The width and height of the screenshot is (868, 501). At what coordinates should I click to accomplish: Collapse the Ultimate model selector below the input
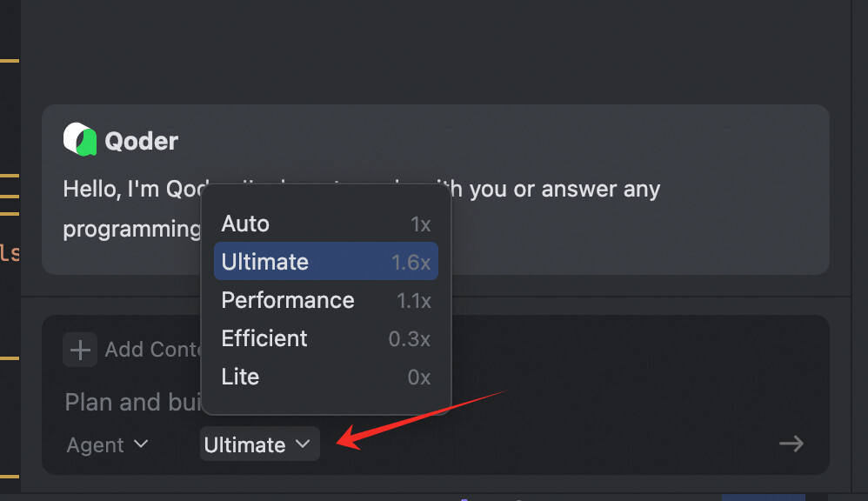click(258, 445)
